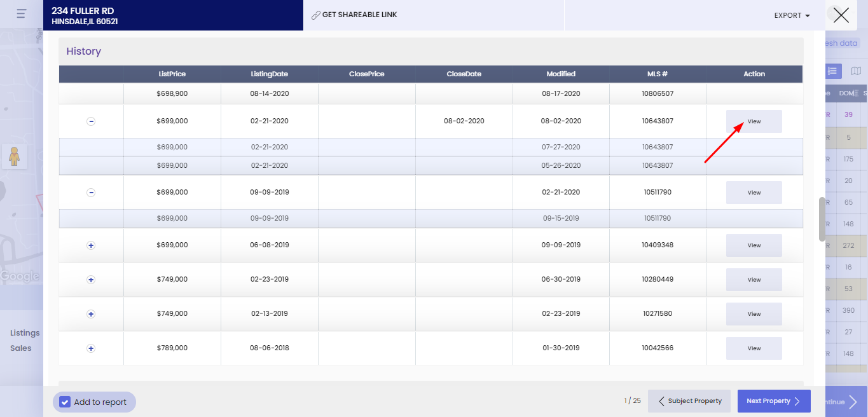868x417 pixels.
Task: Click the $698,900 list price cell
Action: 172,93
